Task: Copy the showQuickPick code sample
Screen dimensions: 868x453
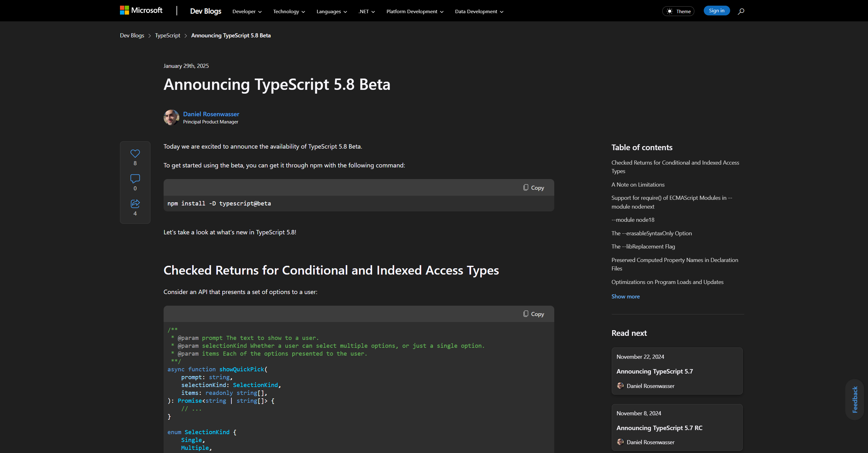Action: pos(534,314)
